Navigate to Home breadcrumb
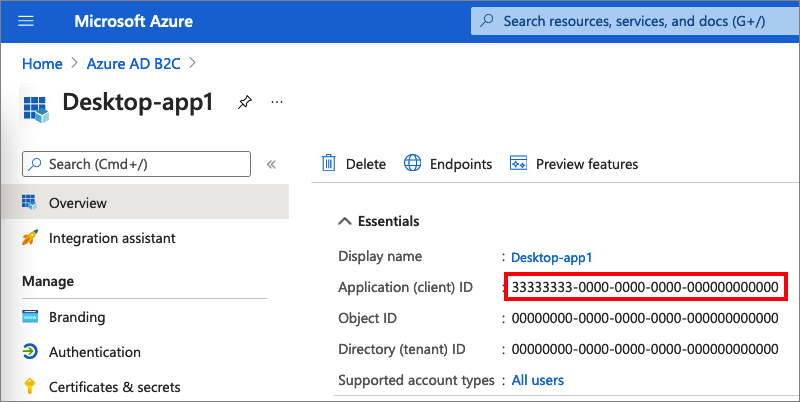The image size is (800, 402). [42, 64]
